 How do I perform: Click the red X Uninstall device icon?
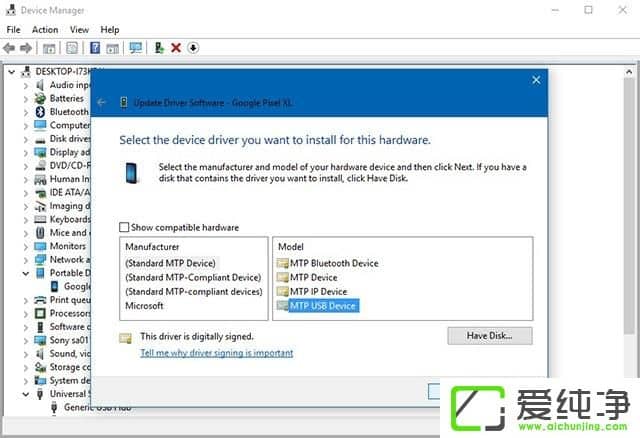[176, 48]
